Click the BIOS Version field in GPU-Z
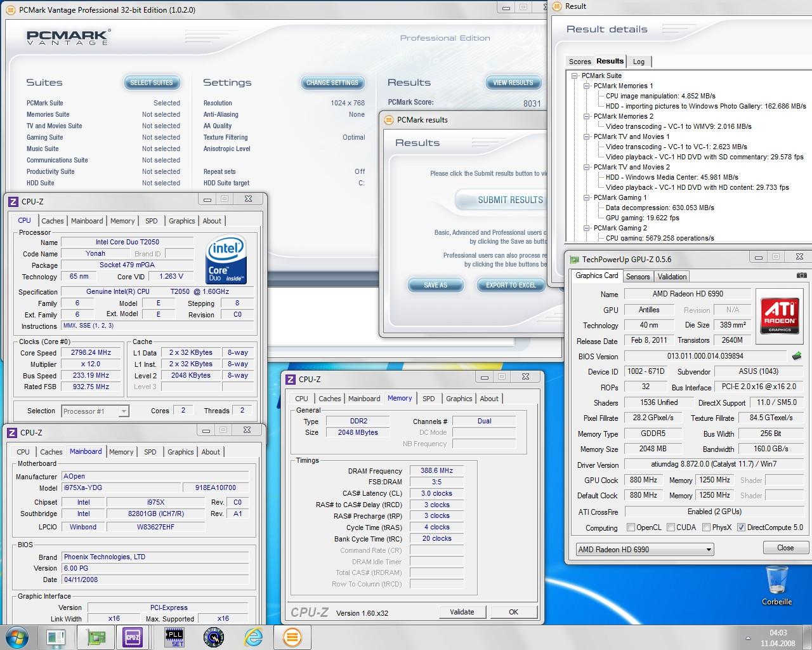Viewport: 812px width, 650px height. [x=705, y=356]
